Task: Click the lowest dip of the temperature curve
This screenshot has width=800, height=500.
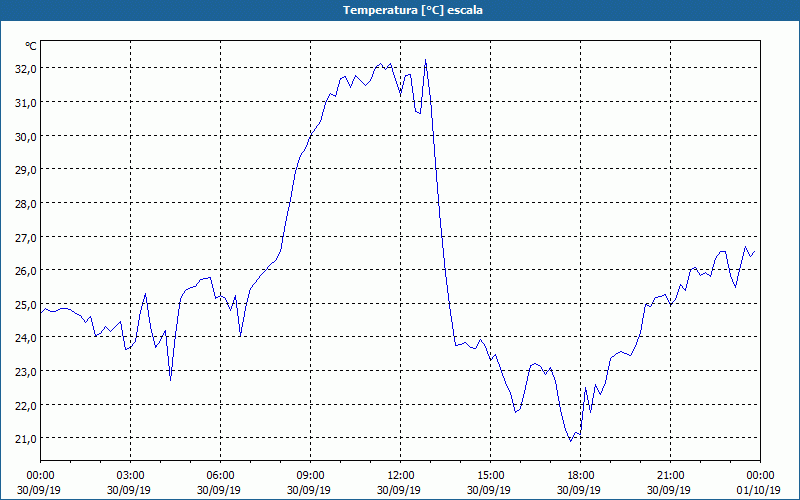Action: click(571, 440)
